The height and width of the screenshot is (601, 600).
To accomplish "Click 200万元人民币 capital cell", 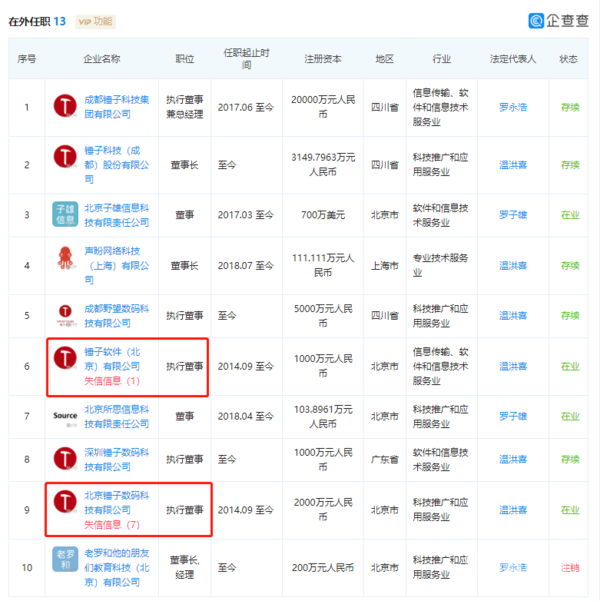I will (x=323, y=568).
